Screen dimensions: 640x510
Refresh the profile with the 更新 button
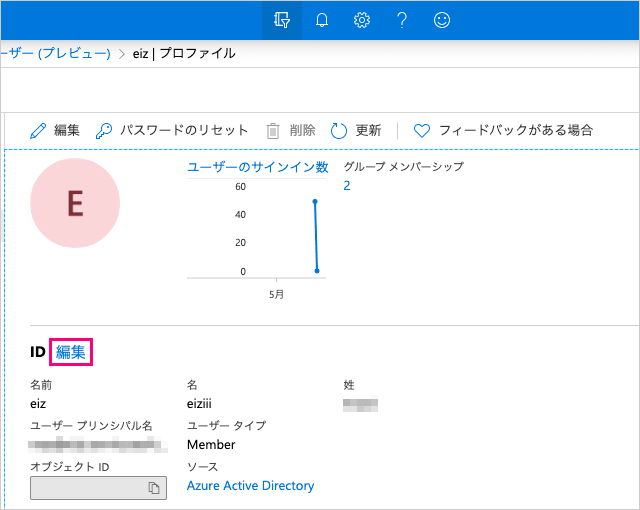click(x=356, y=130)
